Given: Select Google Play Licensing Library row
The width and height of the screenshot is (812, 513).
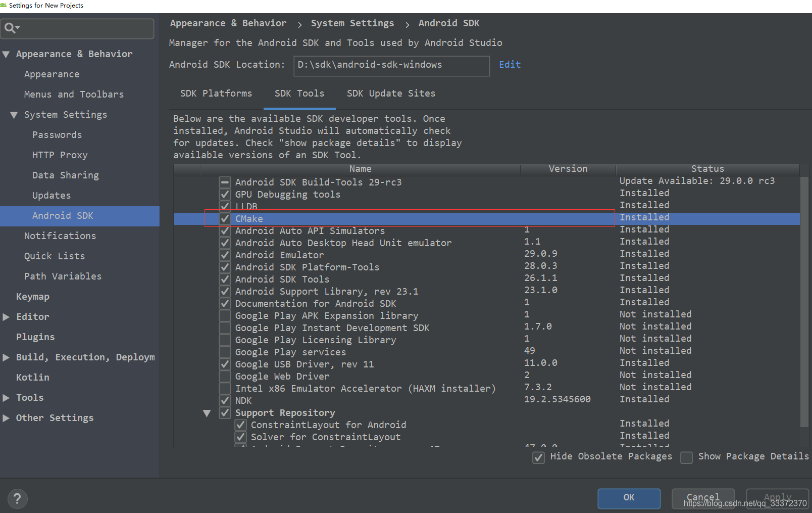Looking at the screenshot, I should 487,340.
